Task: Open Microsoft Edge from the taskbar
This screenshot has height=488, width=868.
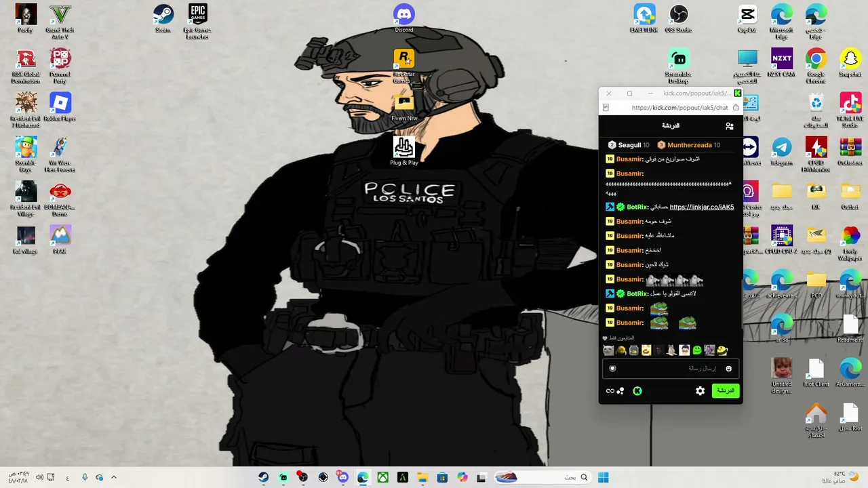Action: tap(363, 478)
